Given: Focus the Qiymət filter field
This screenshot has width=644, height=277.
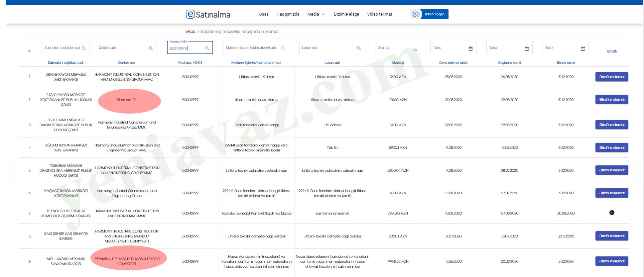Looking at the screenshot, I should click(x=397, y=47).
